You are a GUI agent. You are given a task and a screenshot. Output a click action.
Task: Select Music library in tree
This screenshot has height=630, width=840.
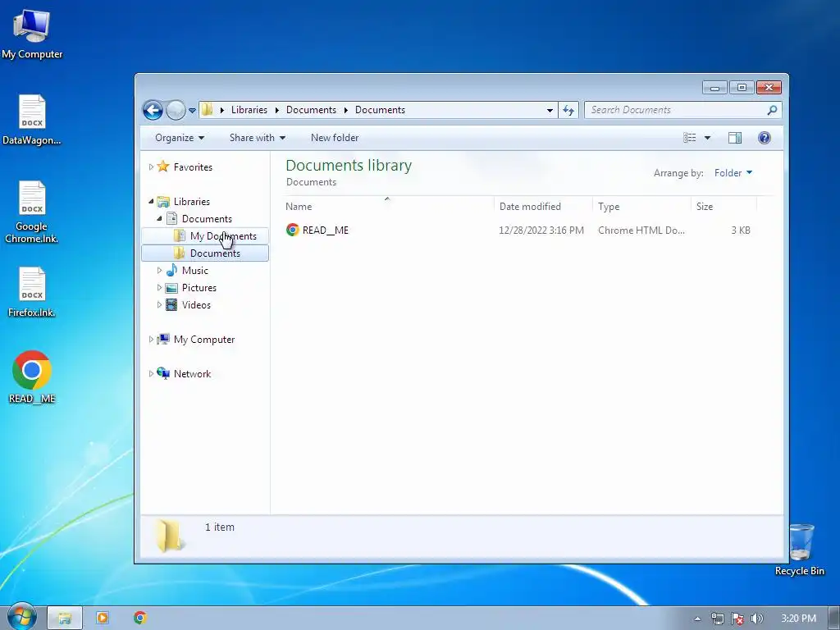click(x=195, y=271)
